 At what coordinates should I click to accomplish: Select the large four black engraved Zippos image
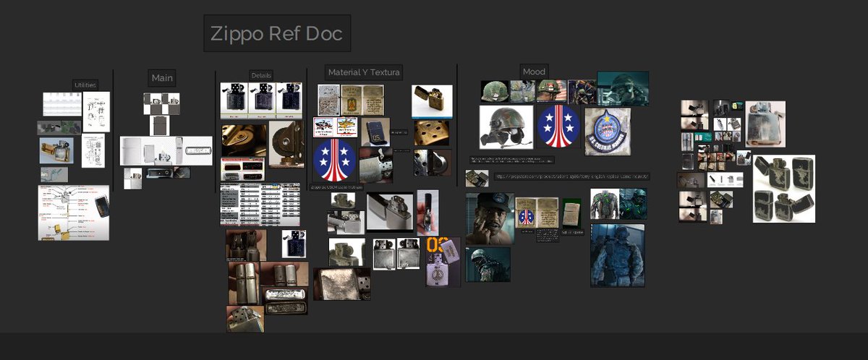[784, 189]
